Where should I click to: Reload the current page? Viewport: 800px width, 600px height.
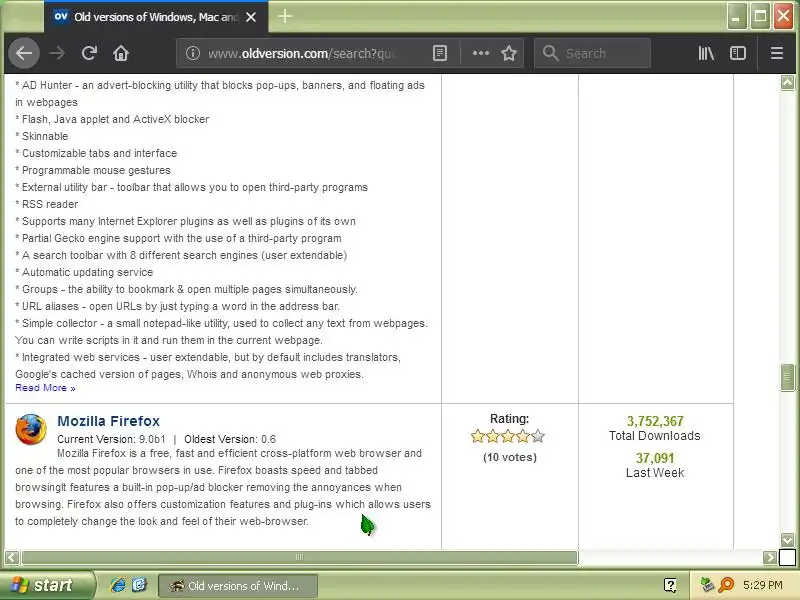(89, 53)
